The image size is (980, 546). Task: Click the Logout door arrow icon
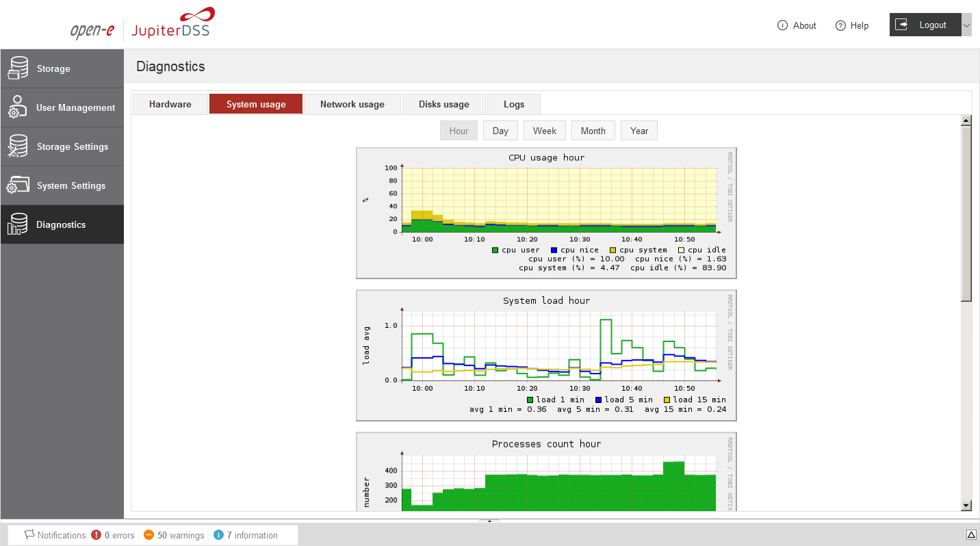[x=902, y=25]
